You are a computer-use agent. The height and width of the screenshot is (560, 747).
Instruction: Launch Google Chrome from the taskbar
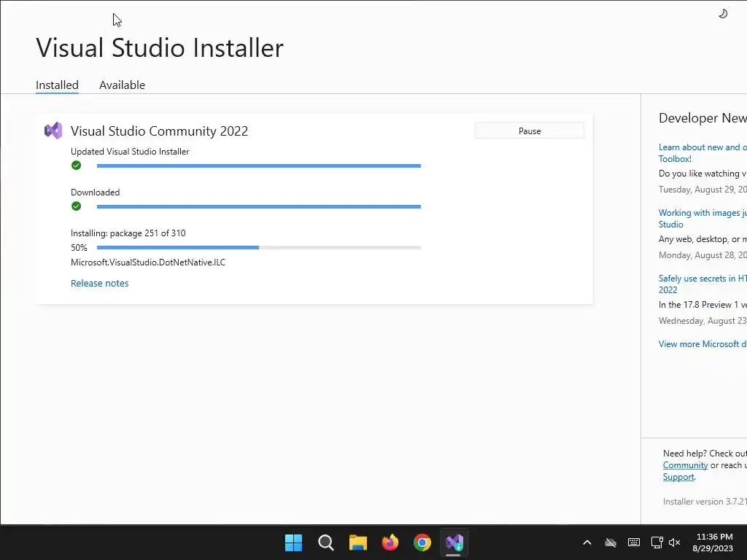(422, 542)
